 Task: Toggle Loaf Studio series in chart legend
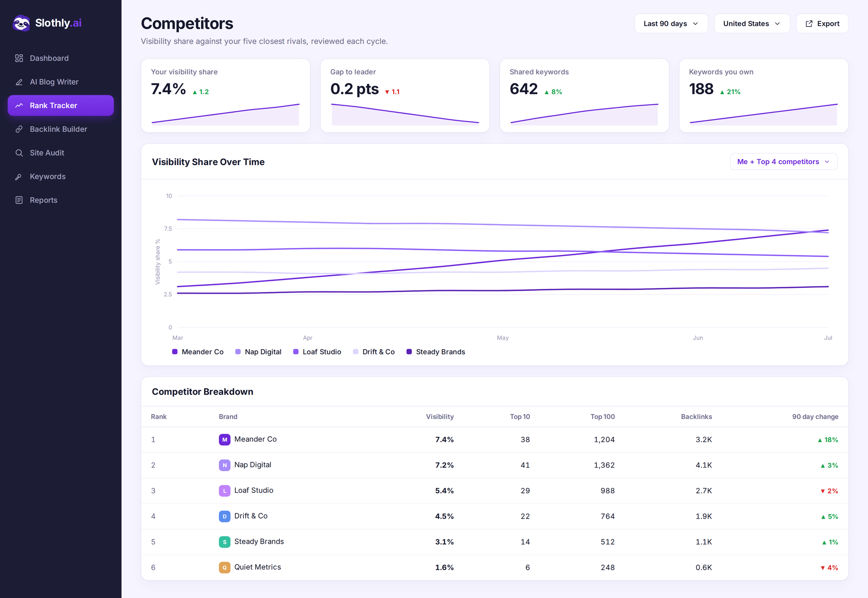click(x=317, y=352)
